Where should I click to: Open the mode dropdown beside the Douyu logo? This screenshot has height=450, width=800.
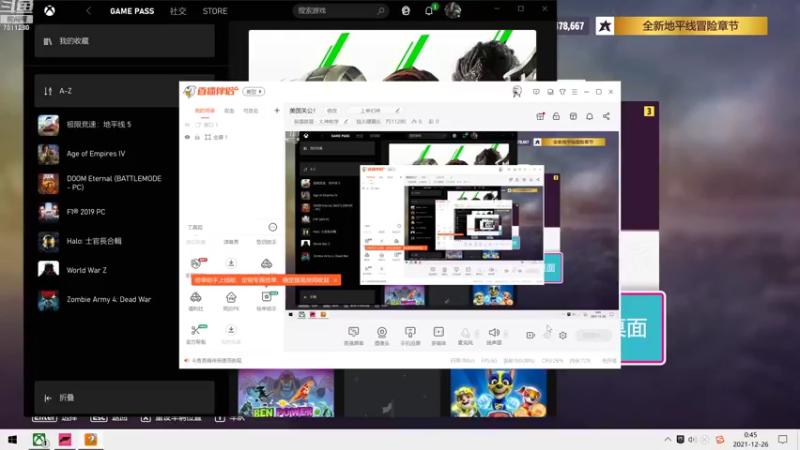[254, 91]
